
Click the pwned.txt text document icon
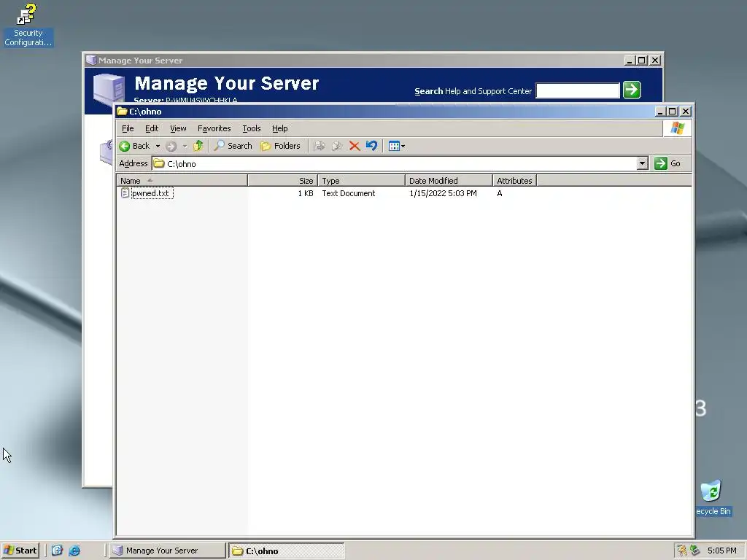125,192
